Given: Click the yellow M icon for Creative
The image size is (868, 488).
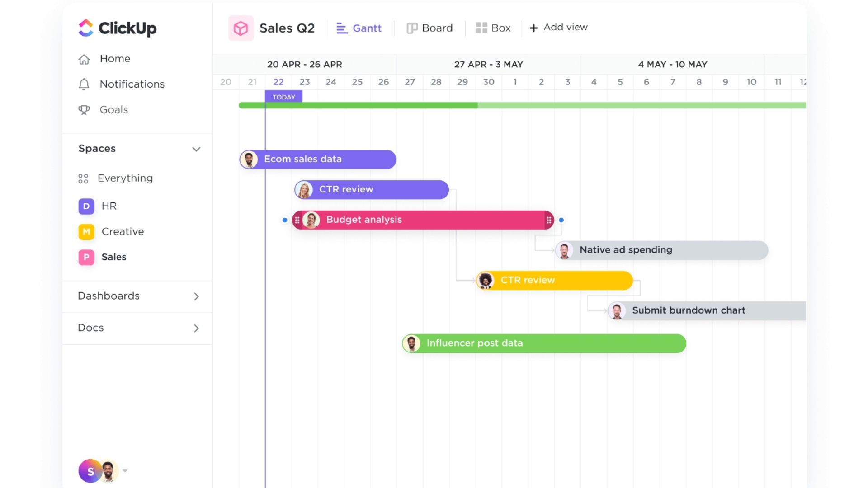Looking at the screenshot, I should [x=86, y=231].
